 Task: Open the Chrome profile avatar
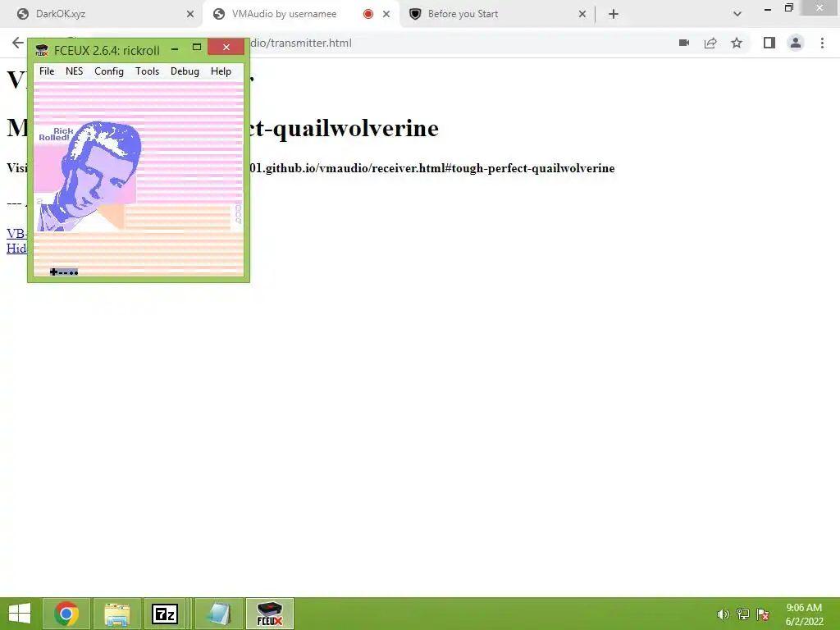796,43
